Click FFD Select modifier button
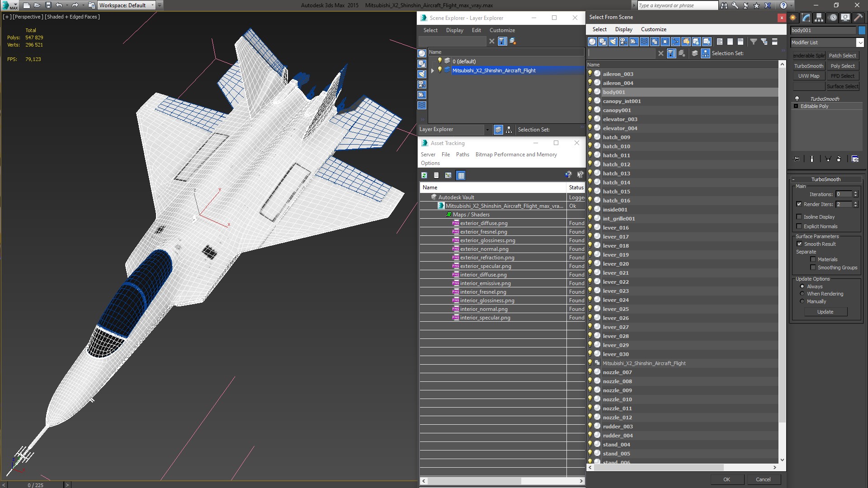Screen dimensions: 868x488 click(x=843, y=76)
